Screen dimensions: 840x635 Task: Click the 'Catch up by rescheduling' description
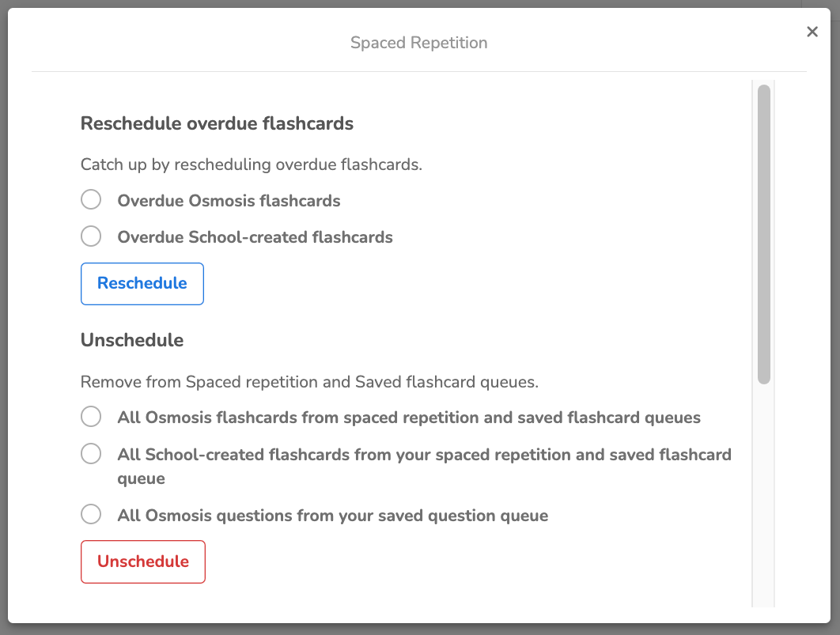point(251,164)
